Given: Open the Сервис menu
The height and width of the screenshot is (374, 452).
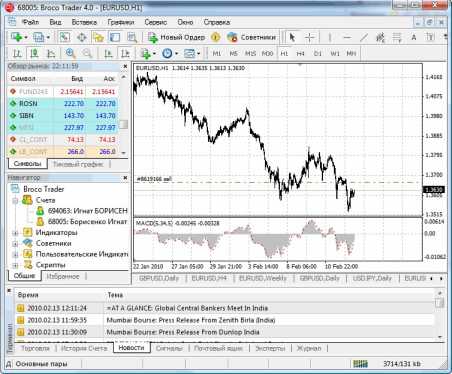Looking at the screenshot, I should (156, 22).
